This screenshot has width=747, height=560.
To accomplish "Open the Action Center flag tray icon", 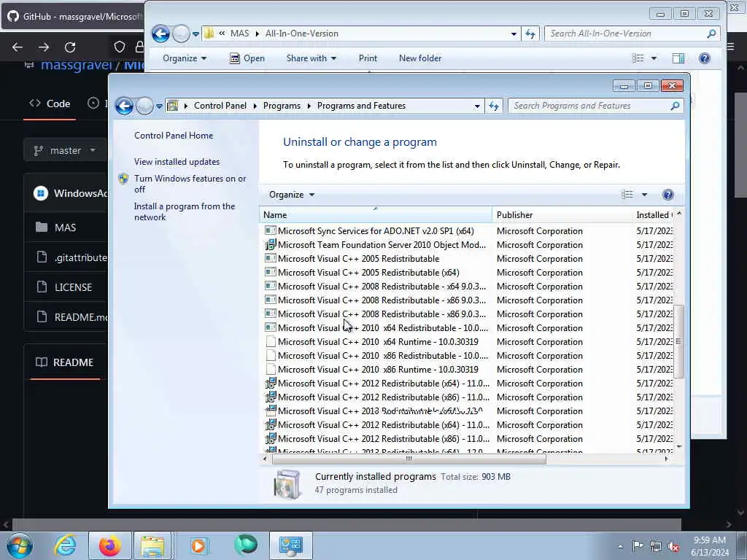I will [x=638, y=545].
